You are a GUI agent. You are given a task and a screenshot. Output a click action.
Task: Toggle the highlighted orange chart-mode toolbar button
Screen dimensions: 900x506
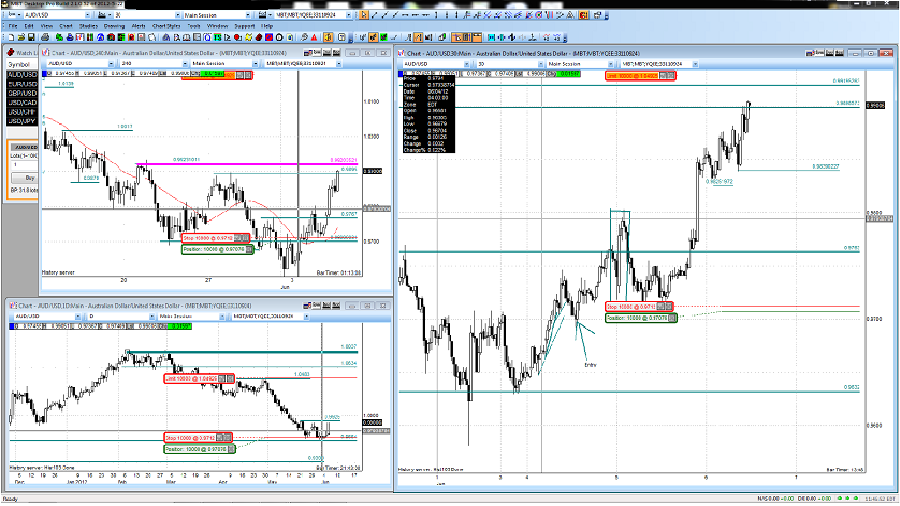pos(327,37)
